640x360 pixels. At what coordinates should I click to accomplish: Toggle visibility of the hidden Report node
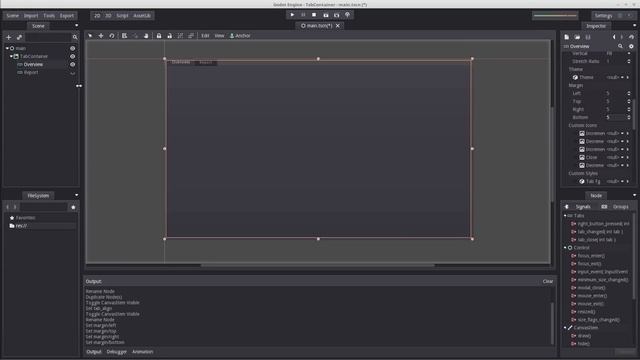click(x=72, y=73)
